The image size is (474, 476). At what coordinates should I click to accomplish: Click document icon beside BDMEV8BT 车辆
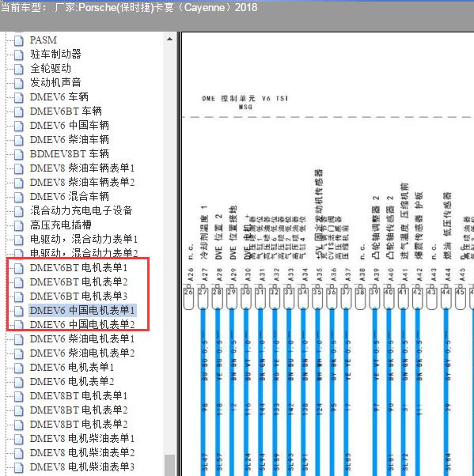pos(18,154)
